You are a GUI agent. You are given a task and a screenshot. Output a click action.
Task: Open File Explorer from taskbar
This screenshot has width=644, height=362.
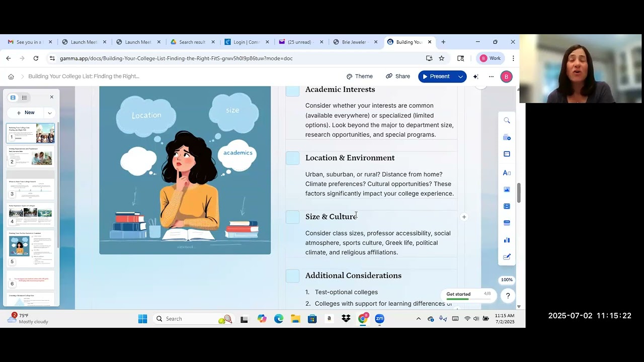(x=295, y=319)
